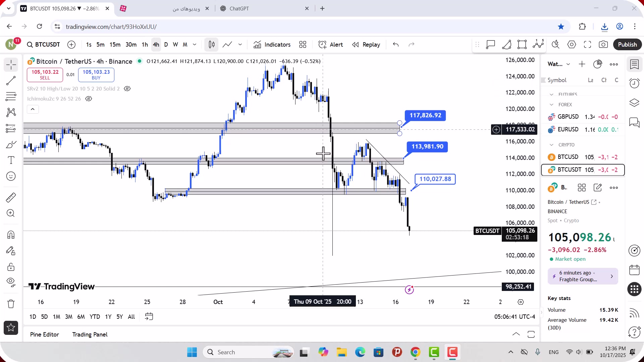Viewport: 644px width, 362px height.
Task: Click the compare or add symbol plus
Action: [x=71, y=45]
